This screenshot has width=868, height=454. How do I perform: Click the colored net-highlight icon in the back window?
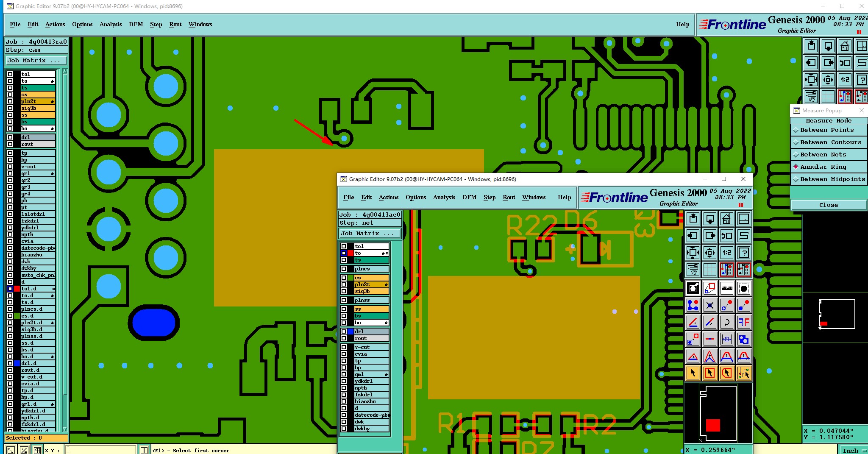click(845, 97)
